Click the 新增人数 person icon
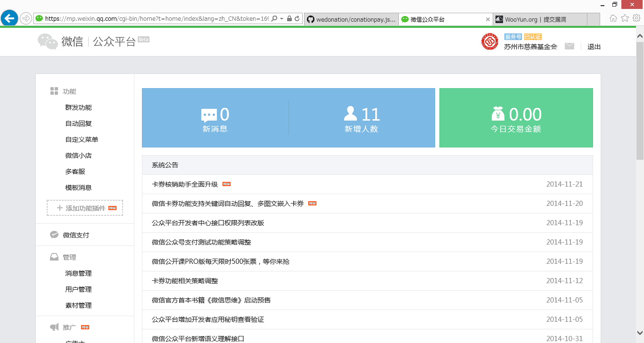The height and width of the screenshot is (343, 644). coord(351,114)
